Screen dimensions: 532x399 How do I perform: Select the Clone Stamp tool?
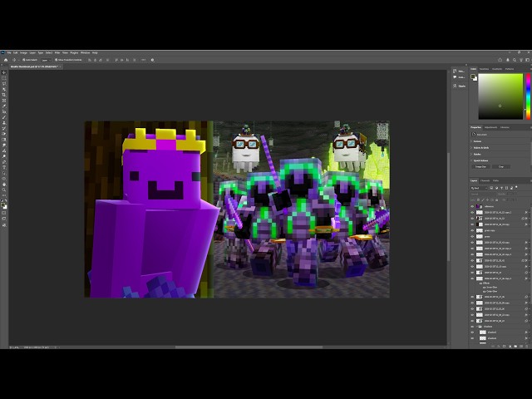4,123
